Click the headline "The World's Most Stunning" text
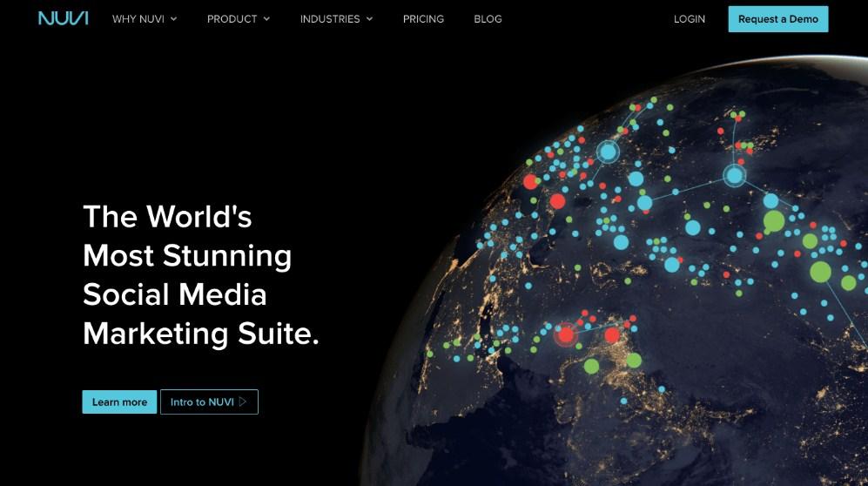Image resolution: width=868 pixels, height=486 pixels. (187, 236)
